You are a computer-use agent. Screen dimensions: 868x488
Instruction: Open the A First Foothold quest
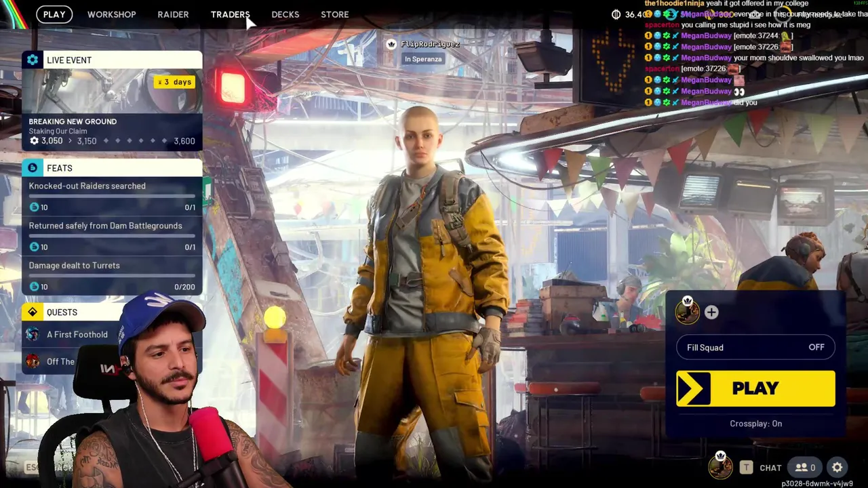77,334
